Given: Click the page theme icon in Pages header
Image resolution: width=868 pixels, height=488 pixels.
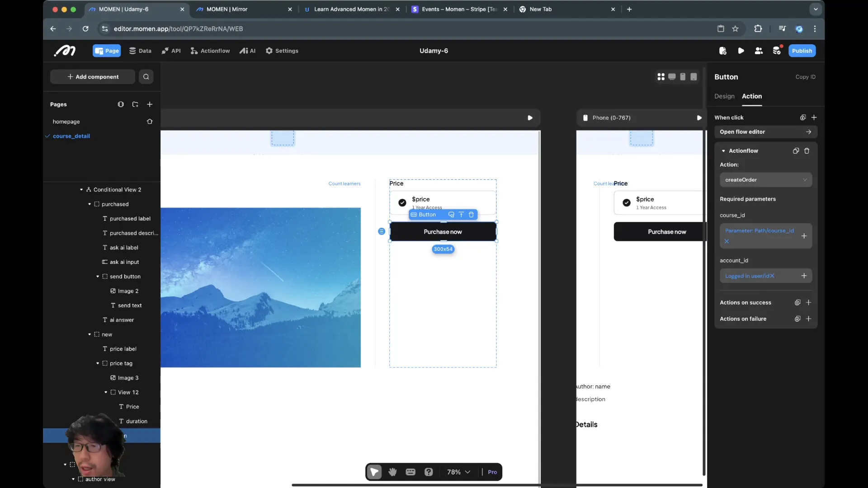Looking at the screenshot, I should click(121, 104).
